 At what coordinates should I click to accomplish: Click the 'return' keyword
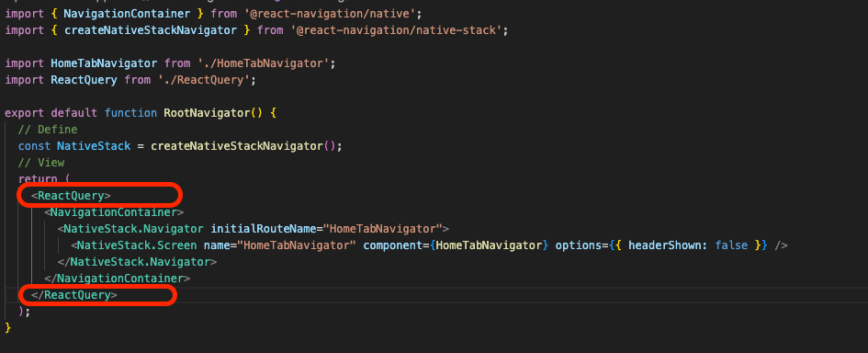(x=38, y=179)
